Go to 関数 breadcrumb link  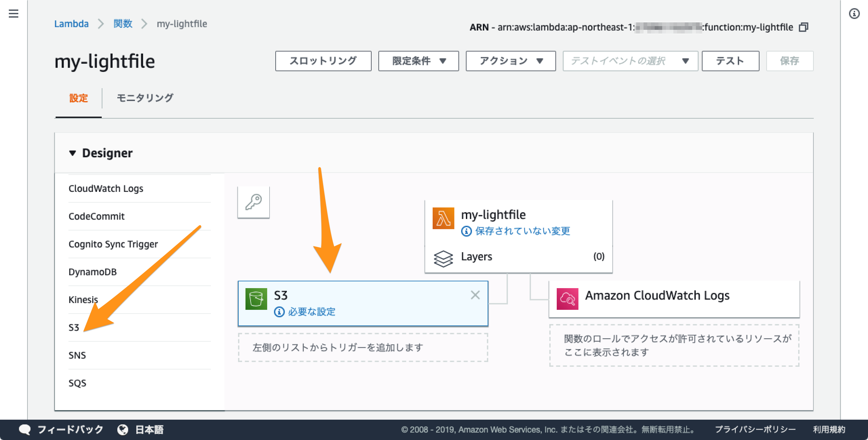coord(123,24)
